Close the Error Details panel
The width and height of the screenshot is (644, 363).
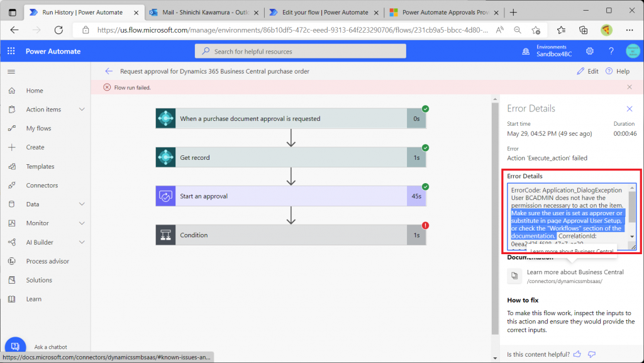[x=630, y=109]
